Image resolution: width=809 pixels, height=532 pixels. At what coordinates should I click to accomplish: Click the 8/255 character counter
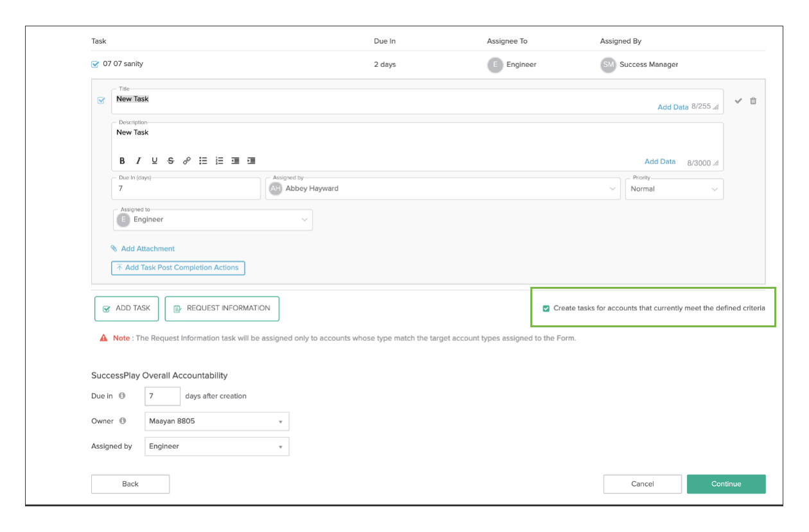tap(701, 107)
